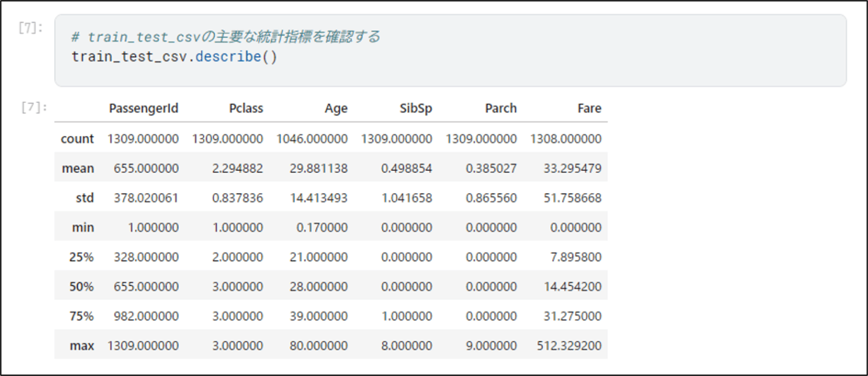Click the Age column header
This screenshot has height=376, width=868.
pyautogui.click(x=337, y=108)
